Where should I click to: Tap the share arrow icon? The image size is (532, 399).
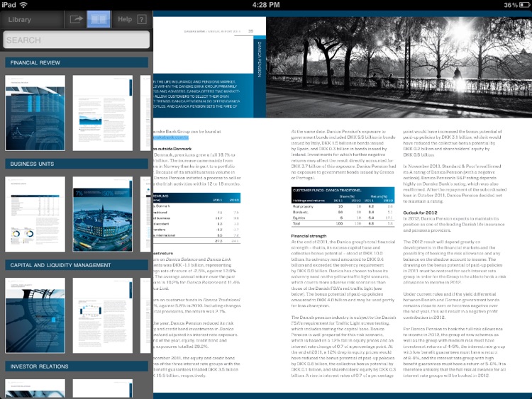click(x=76, y=19)
